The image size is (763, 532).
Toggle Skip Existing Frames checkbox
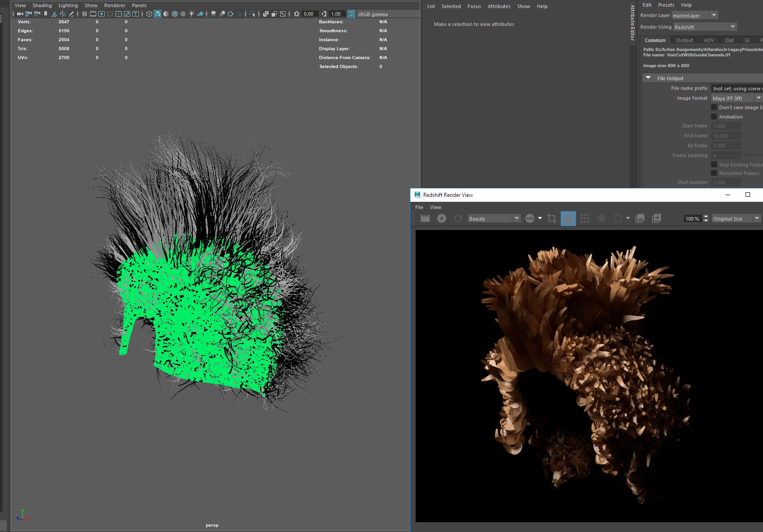pos(714,165)
